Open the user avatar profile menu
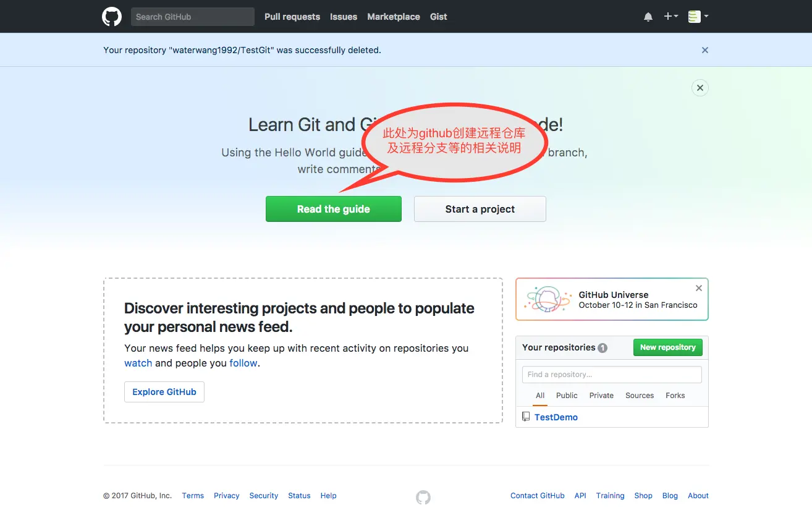812x531 pixels. pos(698,17)
